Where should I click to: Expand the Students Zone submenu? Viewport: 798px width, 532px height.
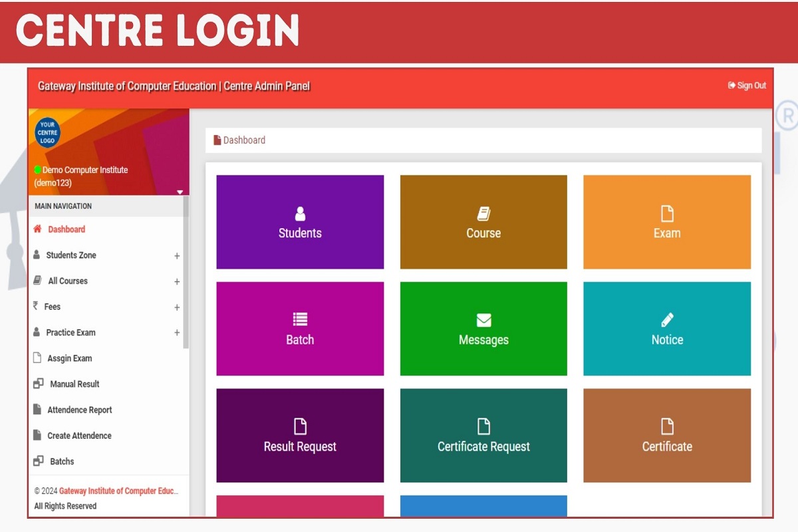(177, 256)
